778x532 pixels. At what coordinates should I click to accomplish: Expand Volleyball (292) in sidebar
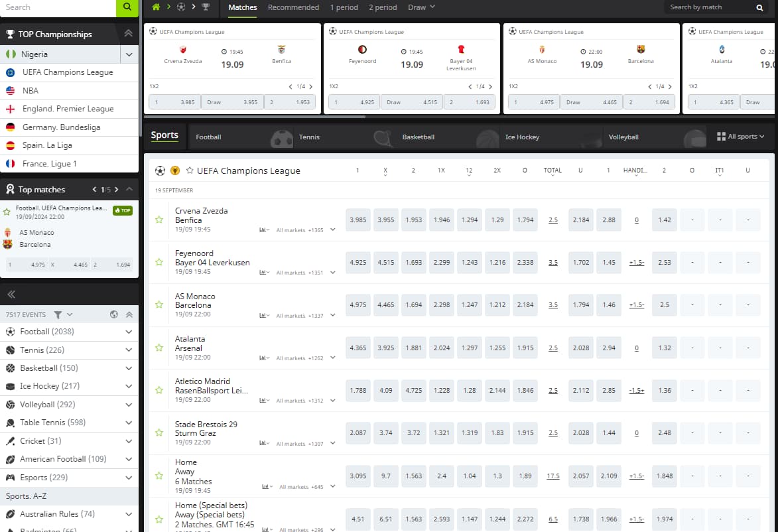pyautogui.click(x=129, y=405)
